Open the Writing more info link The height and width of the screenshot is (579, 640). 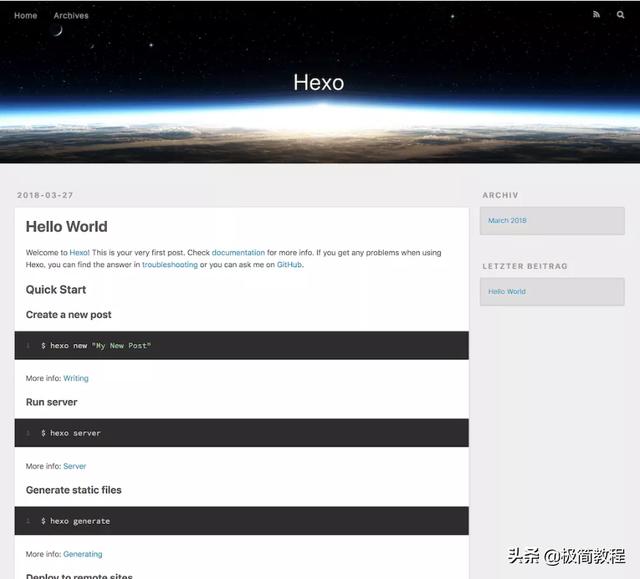(76, 378)
